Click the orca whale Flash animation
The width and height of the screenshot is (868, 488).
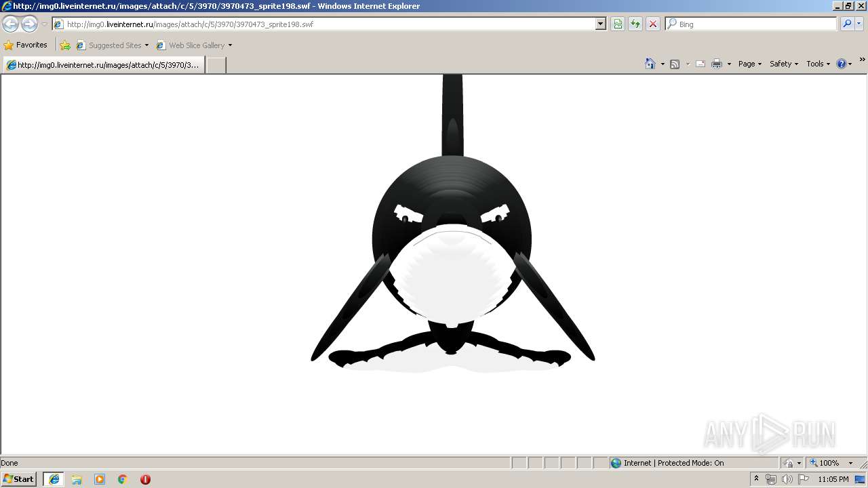(452, 224)
